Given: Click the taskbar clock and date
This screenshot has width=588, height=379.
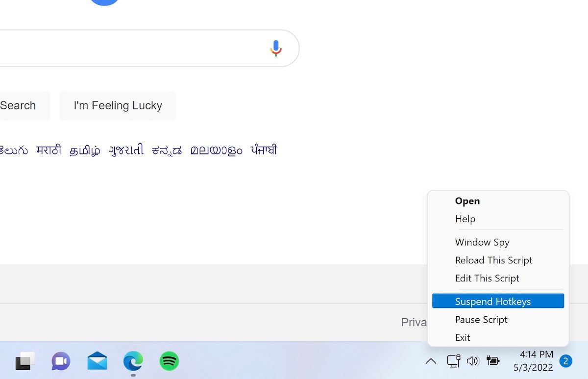Looking at the screenshot, I should coord(534,360).
